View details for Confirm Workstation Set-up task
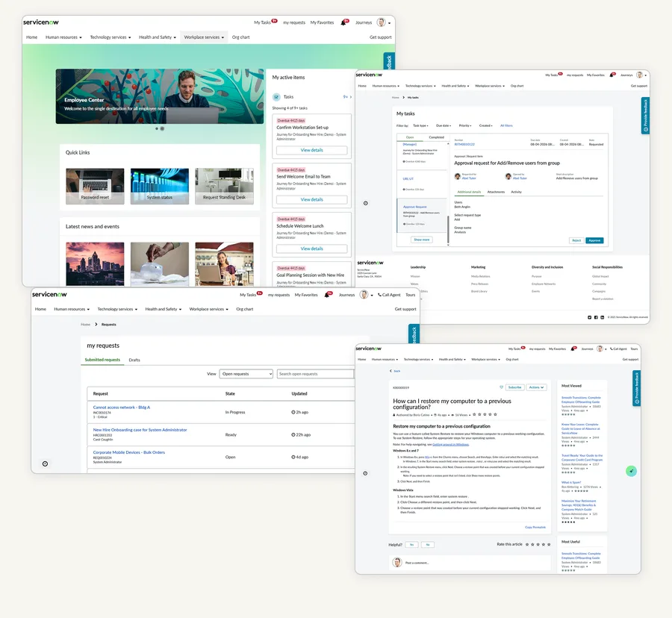The width and height of the screenshot is (672, 618). coord(311,150)
